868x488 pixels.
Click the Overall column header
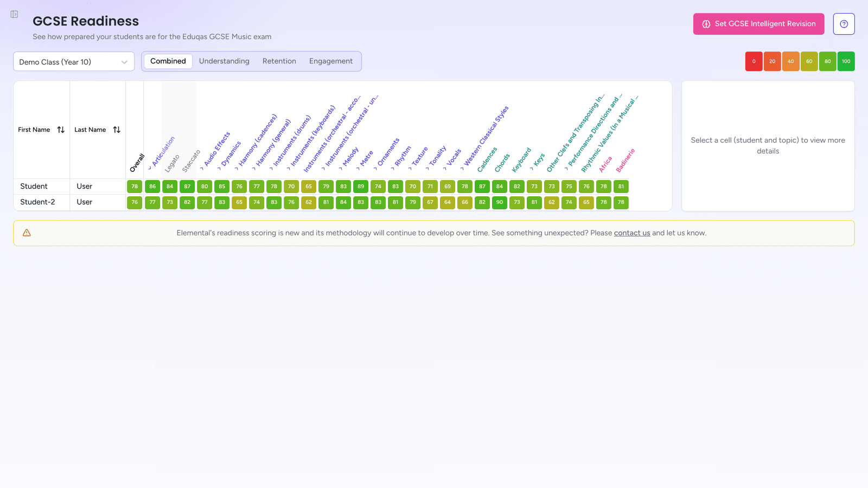137,163
